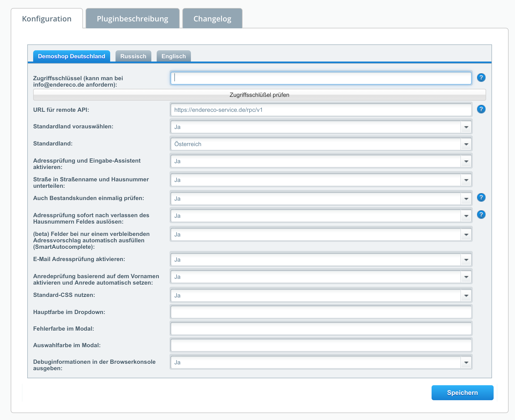
Task: Click label 'E-Mail Adressprüfung aktivieren:'
Action: (x=79, y=259)
